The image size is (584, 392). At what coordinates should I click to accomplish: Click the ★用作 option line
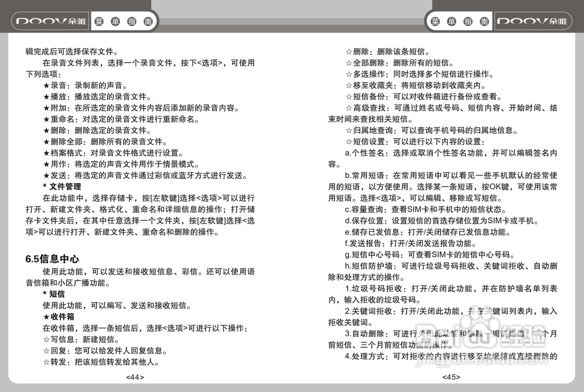121,164
